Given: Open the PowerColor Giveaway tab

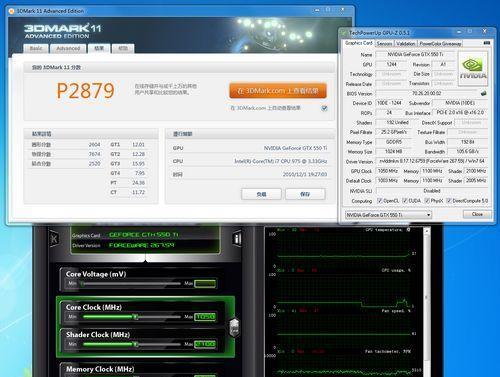Looking at the screenshot, I should 440,44.
